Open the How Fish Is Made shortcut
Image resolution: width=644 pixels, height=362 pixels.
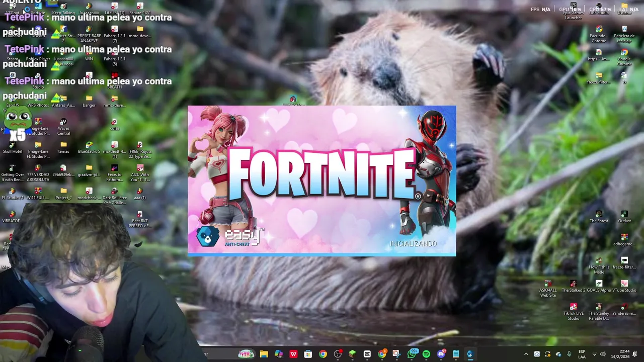coord(599,265)
